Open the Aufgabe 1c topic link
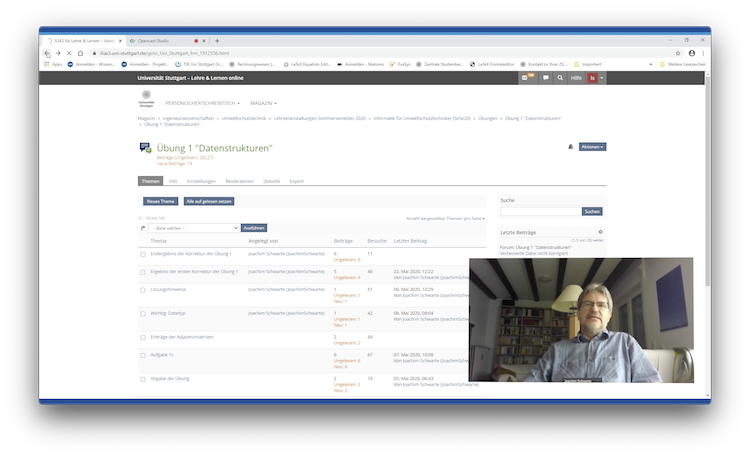The height and width of the screenshot is (456, 750). [x=162, y=355]
